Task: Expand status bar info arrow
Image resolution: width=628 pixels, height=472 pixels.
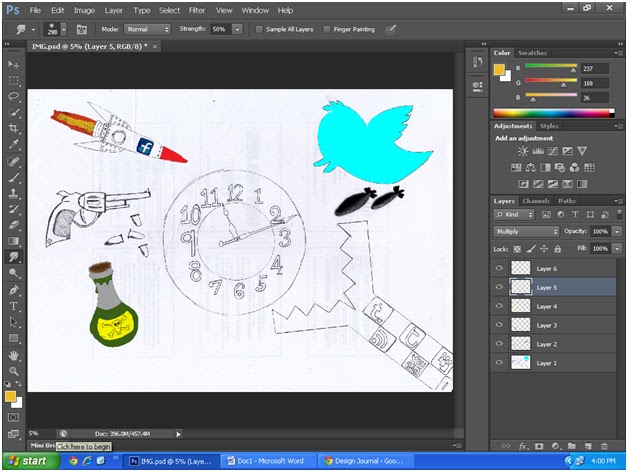Action: 179,434
